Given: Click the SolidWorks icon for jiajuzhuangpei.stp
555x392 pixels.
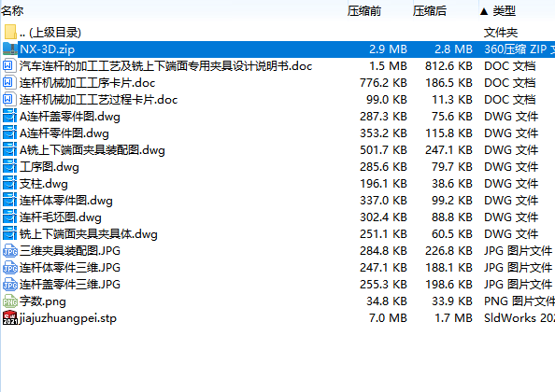Looking at the screenshot, I should click(10, 317).
